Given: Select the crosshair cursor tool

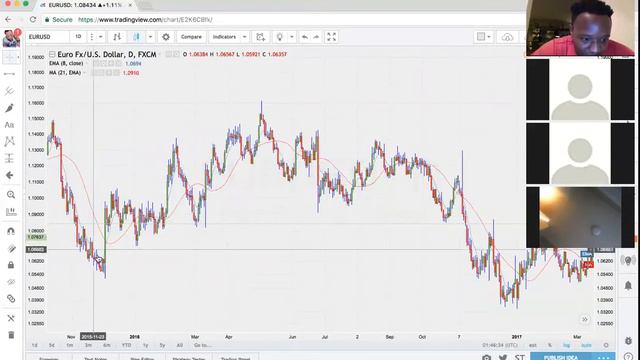Looking at the screenshot, I should coord(9,57).
